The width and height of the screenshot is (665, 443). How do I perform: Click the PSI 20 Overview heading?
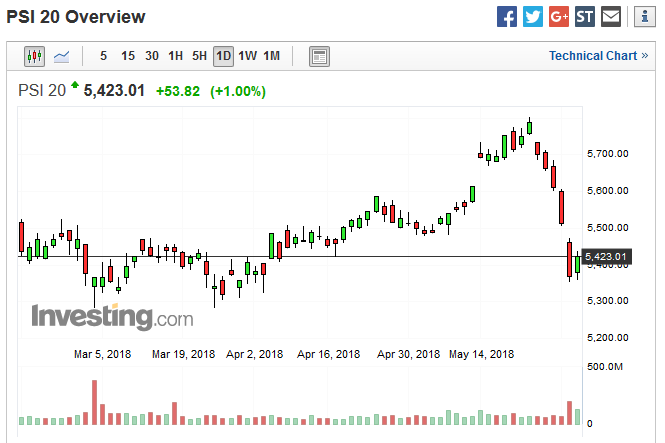point(76,17)
